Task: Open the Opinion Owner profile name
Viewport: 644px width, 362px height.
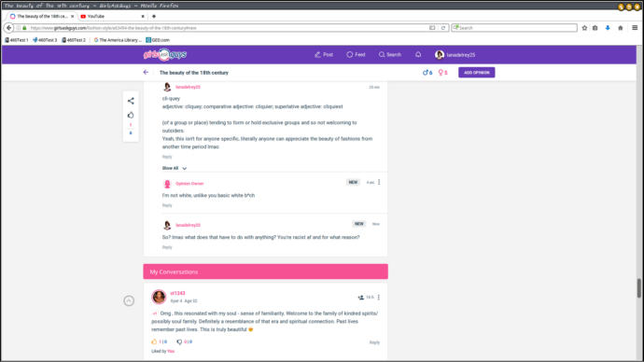Action: (189, 184)
